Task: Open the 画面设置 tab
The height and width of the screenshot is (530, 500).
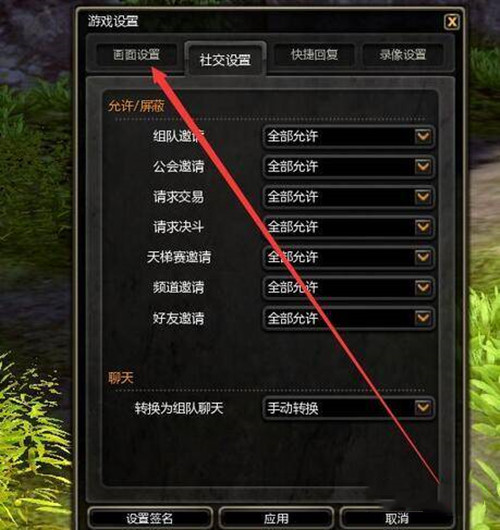Action: click(x=136, y=55)
